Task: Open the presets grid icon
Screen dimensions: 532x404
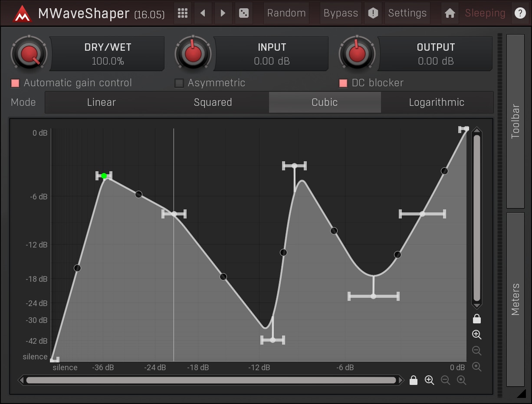Action: [183, 13]
